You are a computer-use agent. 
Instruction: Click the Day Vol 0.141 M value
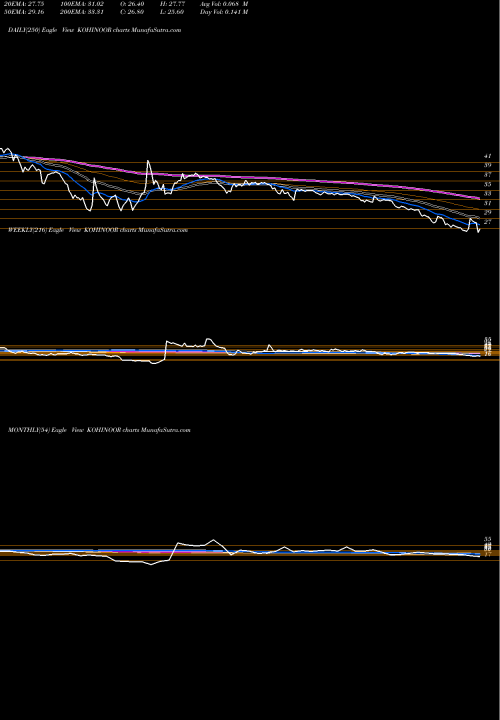[x=224, y=11]
